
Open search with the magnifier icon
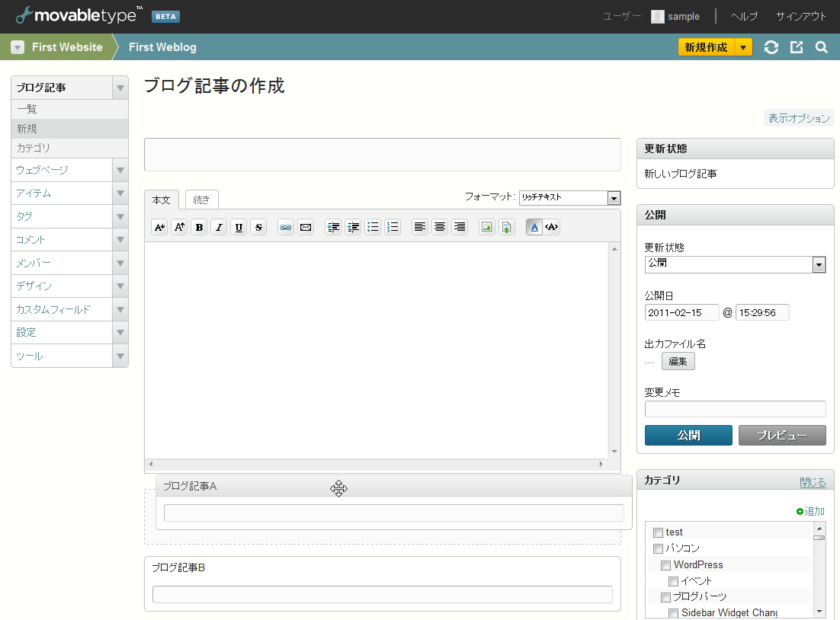[821, 47]
